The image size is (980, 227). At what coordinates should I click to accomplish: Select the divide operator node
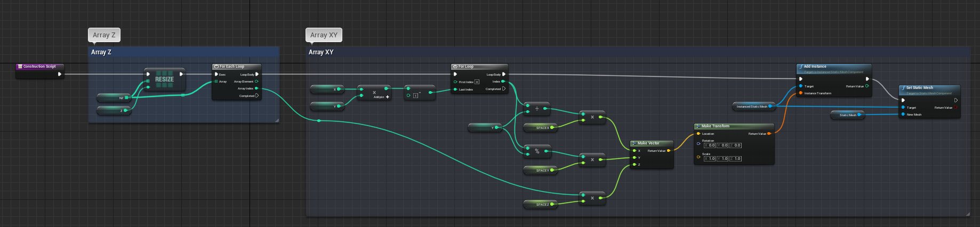tap(537, 108)
